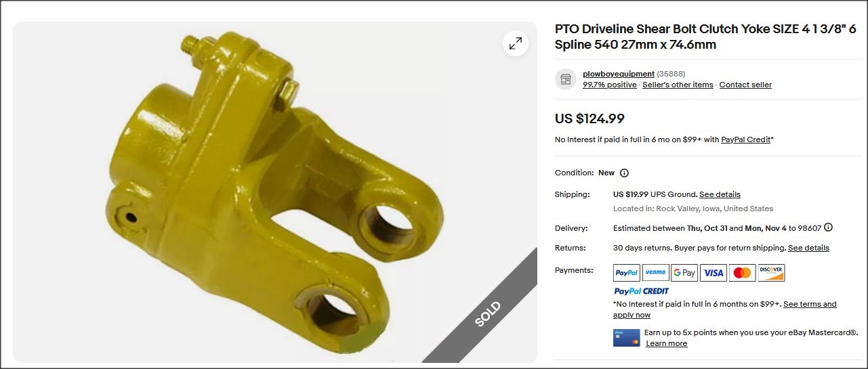Viewport: 868px width, 369px height.
Task: Open the delivery estimate info icon
Action: coord(828,227)
